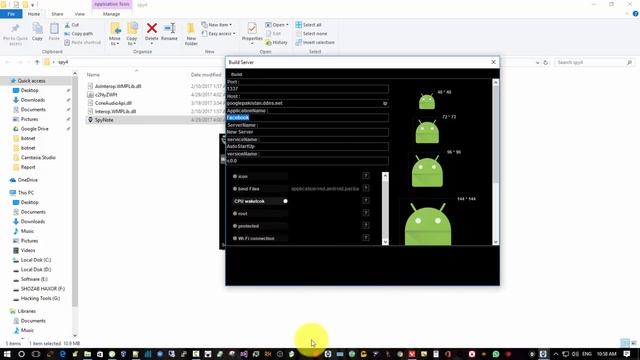This screenshot has width=640, height=360.
Task: Expand the address bar history dropdown arrow
Action: tap(537, 62)
